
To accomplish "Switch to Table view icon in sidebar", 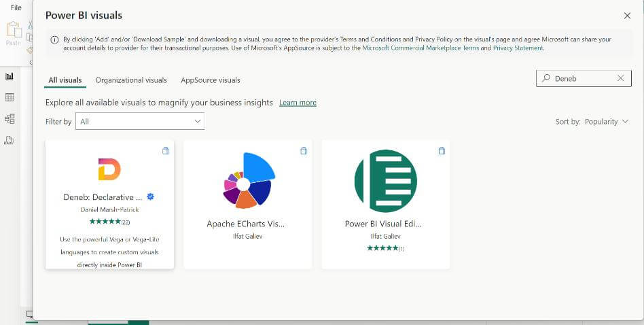I will click(x=9, y=97).
